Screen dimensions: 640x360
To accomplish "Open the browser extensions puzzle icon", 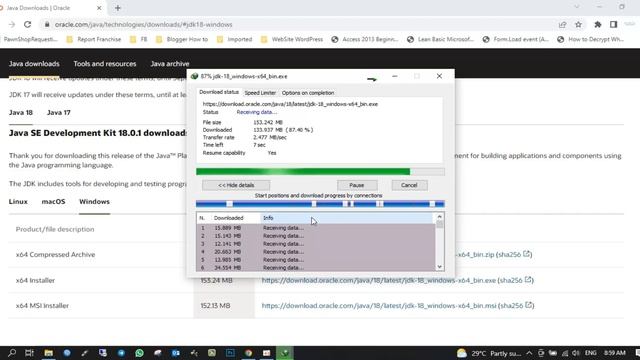I will (598, 24).
